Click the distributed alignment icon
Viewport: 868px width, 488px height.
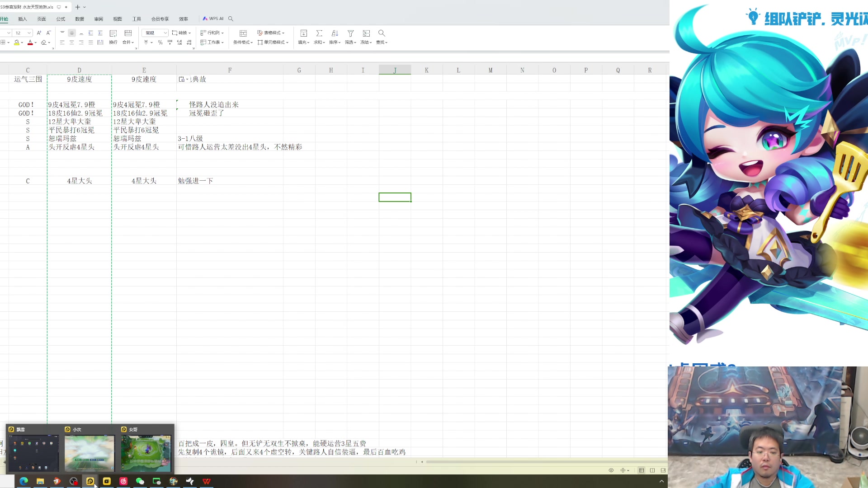coord(100,42)
